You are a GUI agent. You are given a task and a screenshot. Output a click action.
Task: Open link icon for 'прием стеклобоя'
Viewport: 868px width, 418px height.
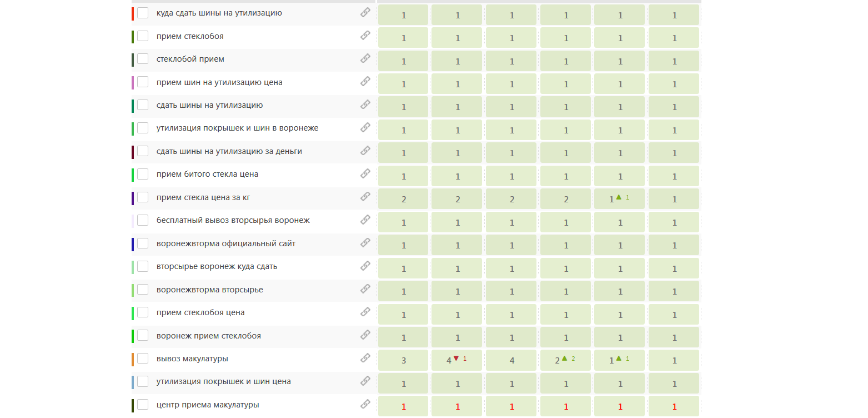tap(365, 36)
